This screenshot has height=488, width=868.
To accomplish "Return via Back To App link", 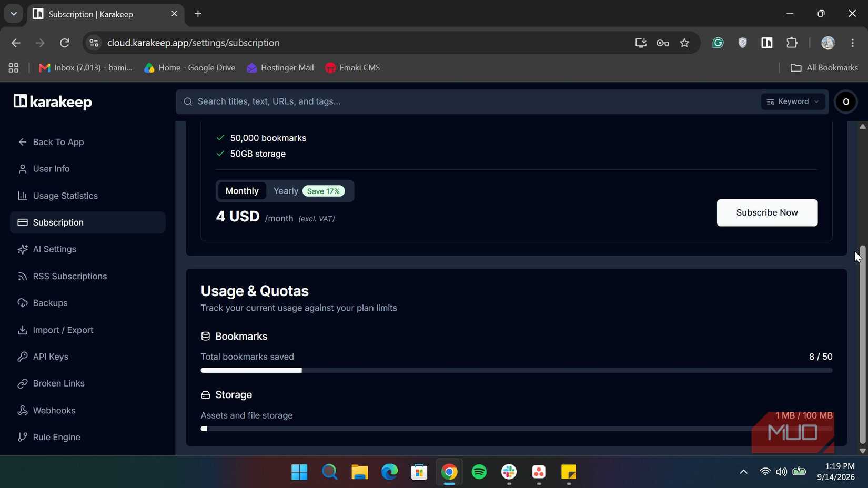I will click(88, 142).
